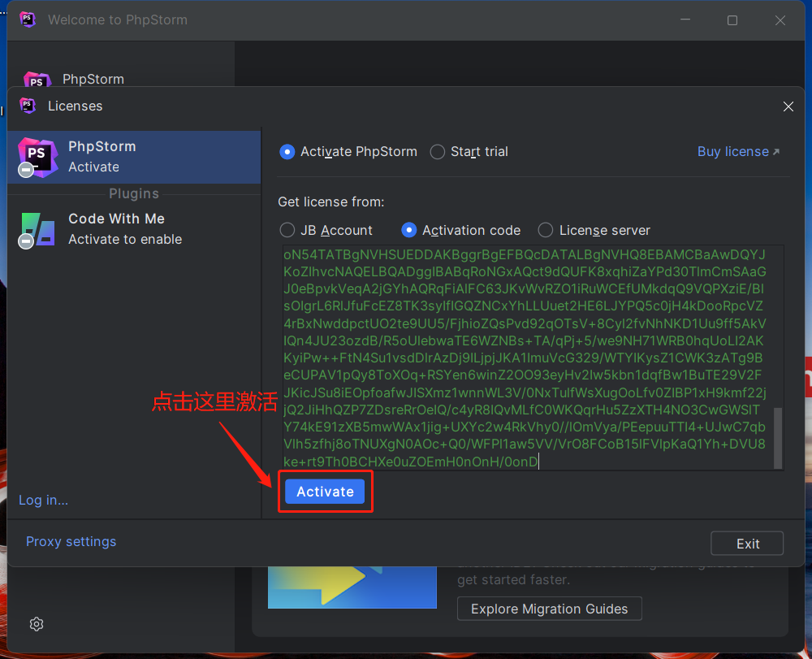Minimize the Welcome to PhpStorm window

pos(685,20)
